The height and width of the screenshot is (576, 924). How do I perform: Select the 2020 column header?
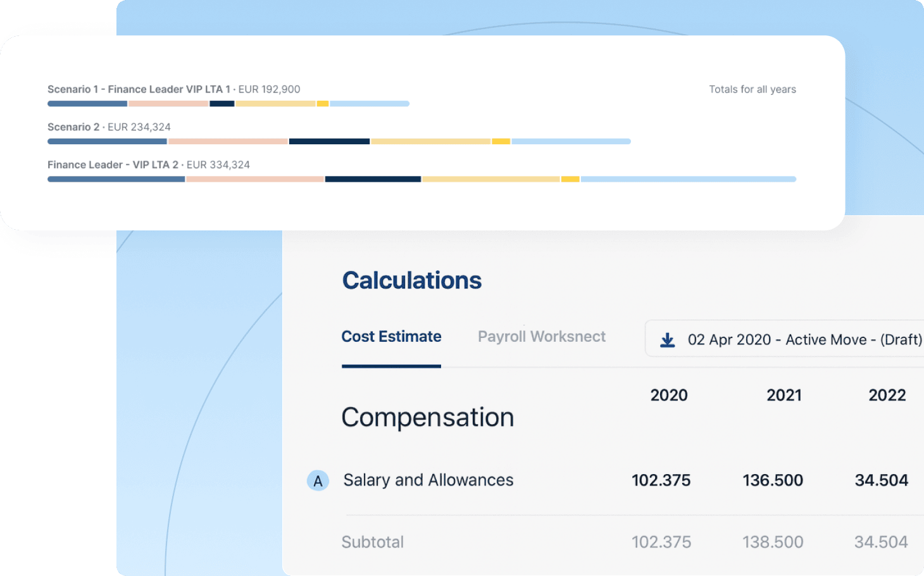click(668, 396)
